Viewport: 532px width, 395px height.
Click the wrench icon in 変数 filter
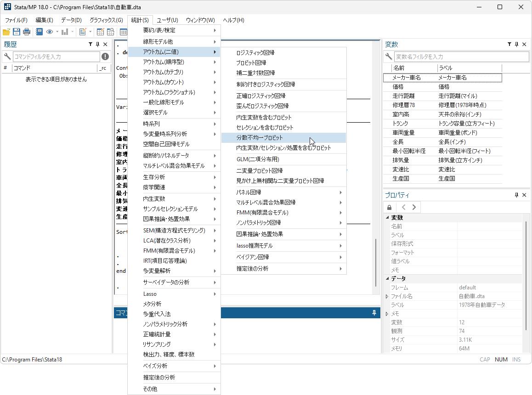click(x=389, y=56)
